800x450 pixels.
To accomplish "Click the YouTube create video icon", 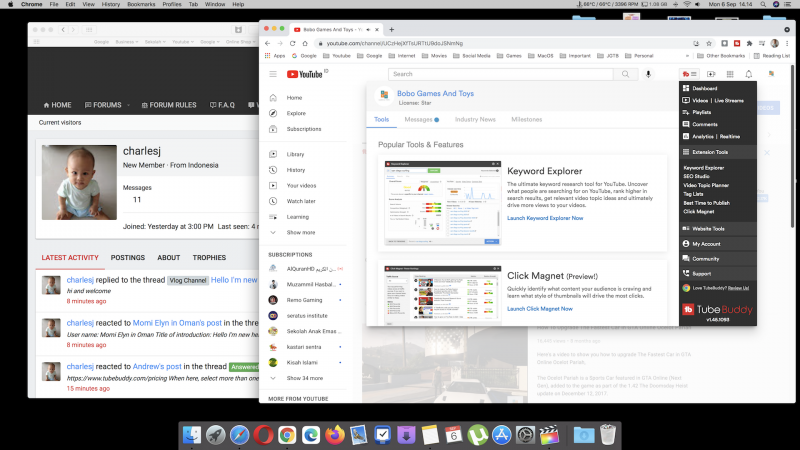I will coord(711,74).
